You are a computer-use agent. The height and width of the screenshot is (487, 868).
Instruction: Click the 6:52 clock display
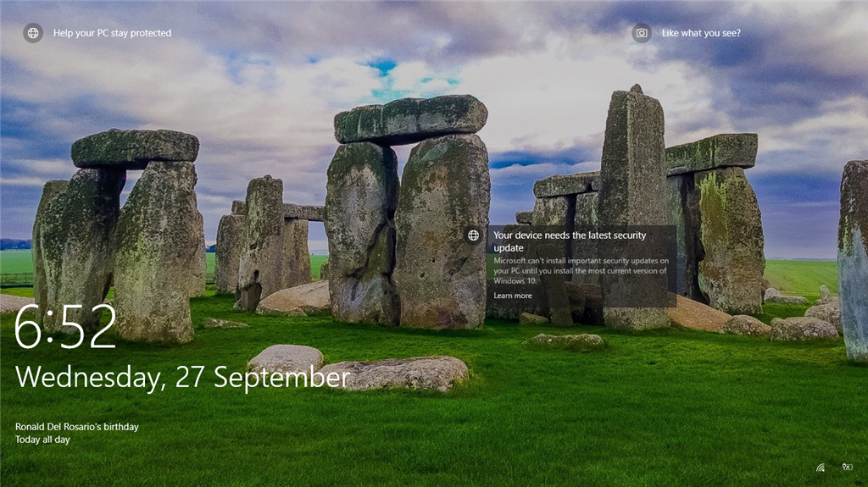[x=65, y=327]
